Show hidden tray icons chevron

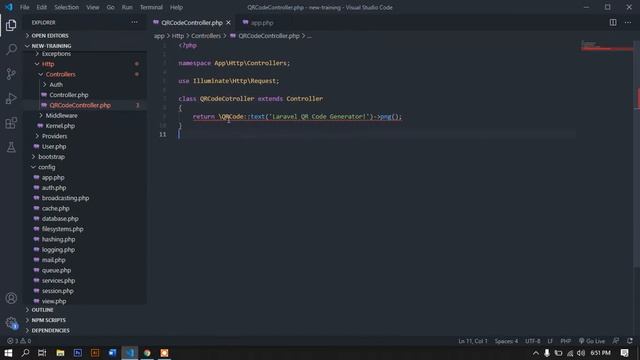coord(536,353)
